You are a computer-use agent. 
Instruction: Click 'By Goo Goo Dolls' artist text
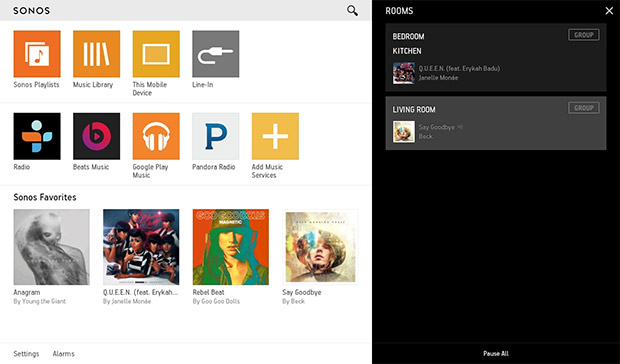pyautogui.click(x=216, y=301)
